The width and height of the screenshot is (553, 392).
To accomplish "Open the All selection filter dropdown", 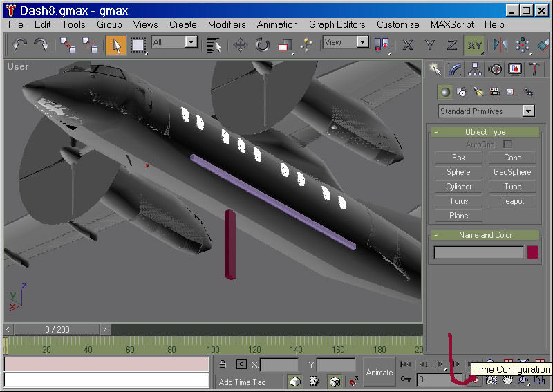I will (191, 42).
